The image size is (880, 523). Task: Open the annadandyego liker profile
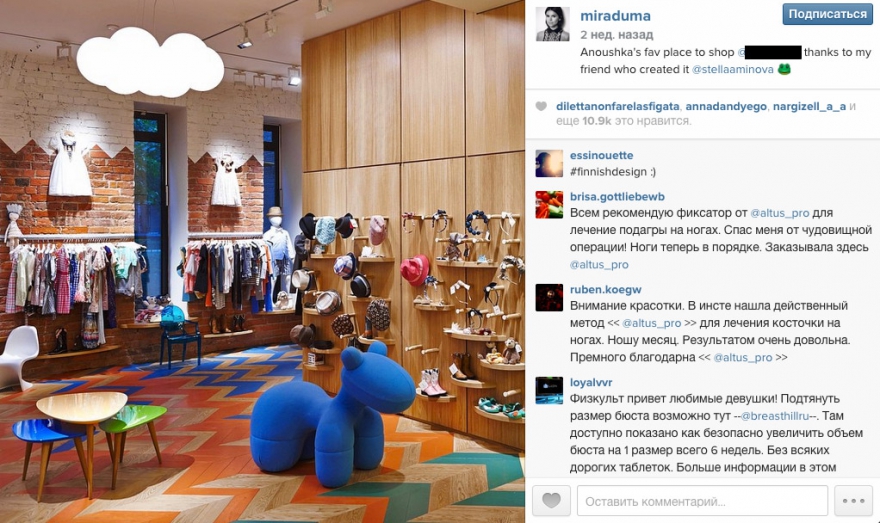pos(726,107)
